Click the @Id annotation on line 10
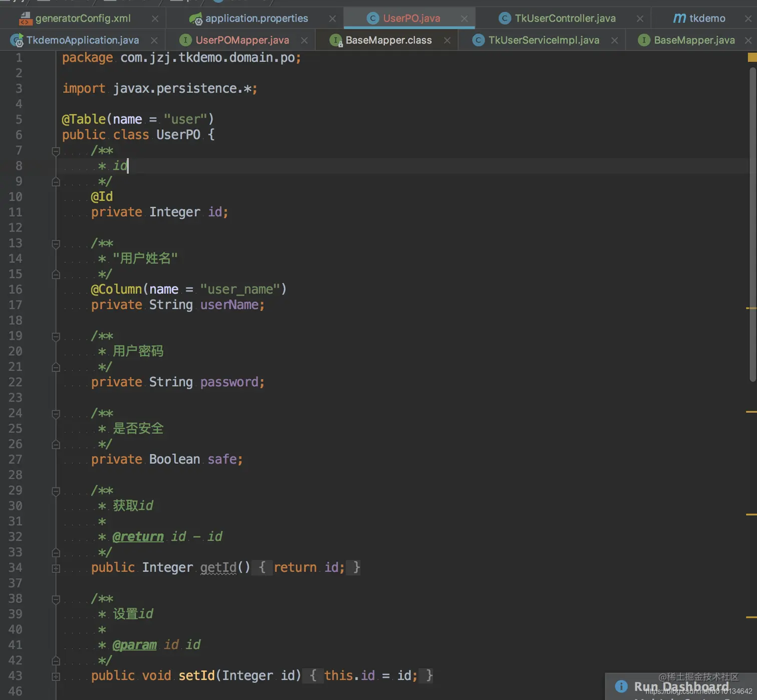The height and width of the screenshot is (700, 757). (x=102, y=197)
